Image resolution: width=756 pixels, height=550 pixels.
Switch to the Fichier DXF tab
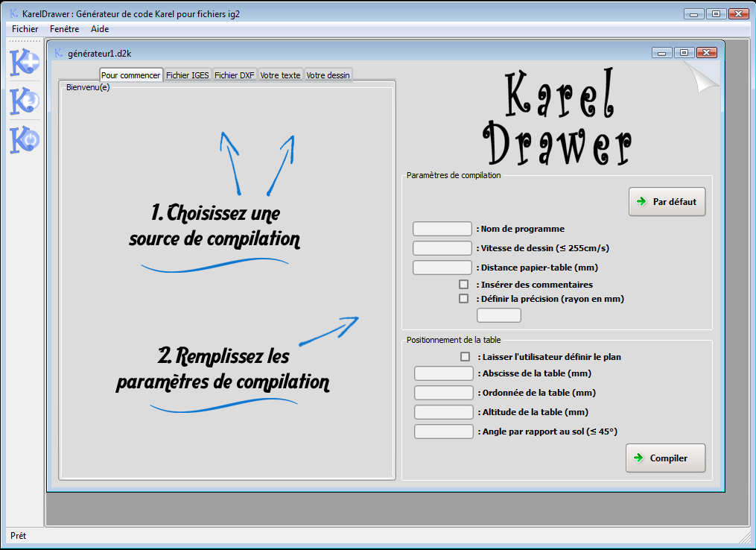235,75
